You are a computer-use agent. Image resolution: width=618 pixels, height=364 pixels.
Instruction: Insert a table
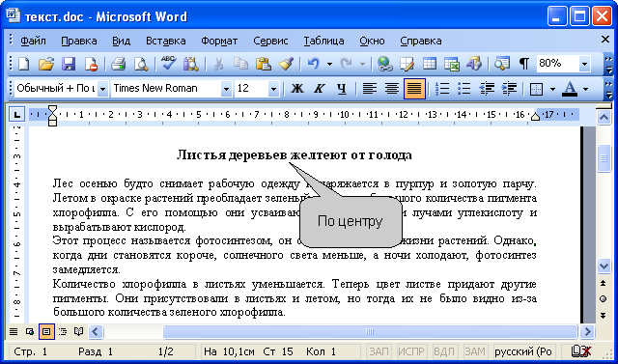pos(430,64)
